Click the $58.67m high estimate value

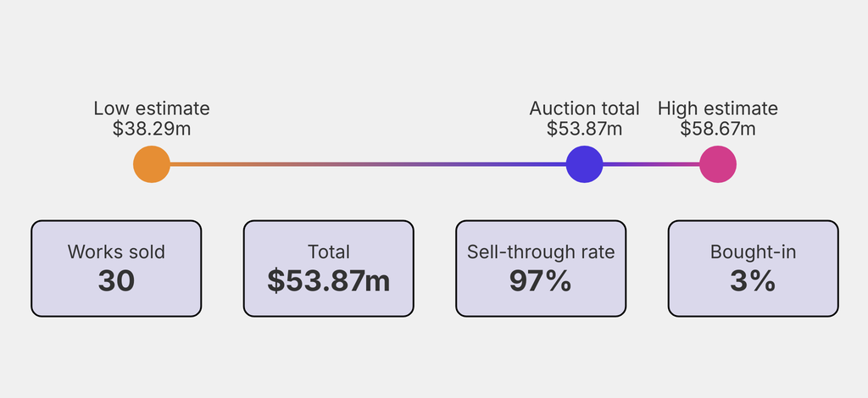click(718, 129)
